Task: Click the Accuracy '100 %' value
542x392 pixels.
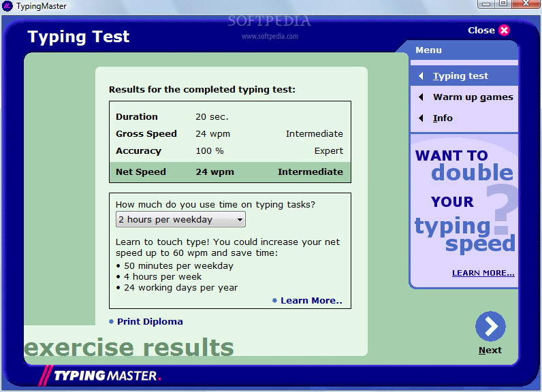Action: click(210, 151)
